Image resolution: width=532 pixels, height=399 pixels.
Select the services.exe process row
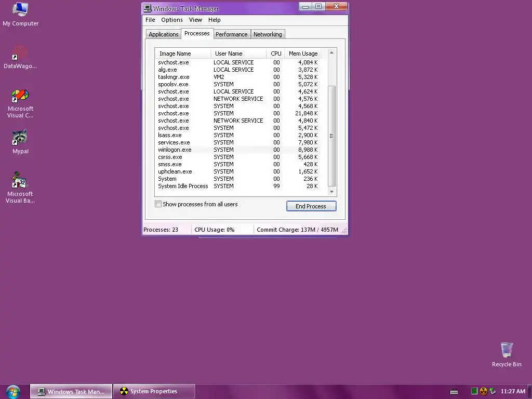pos(238,142)
